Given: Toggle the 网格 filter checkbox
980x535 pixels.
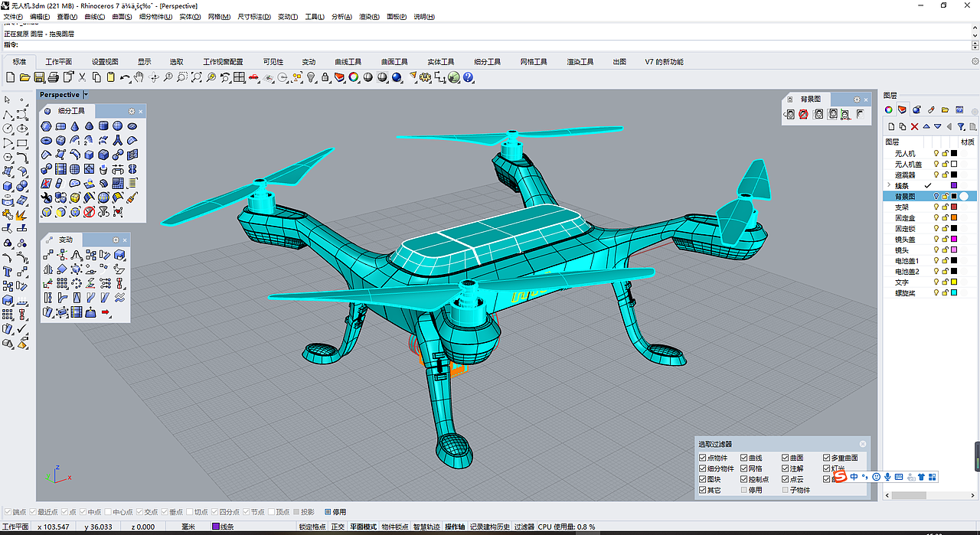Looking at the screenshot, I should 744,468.
